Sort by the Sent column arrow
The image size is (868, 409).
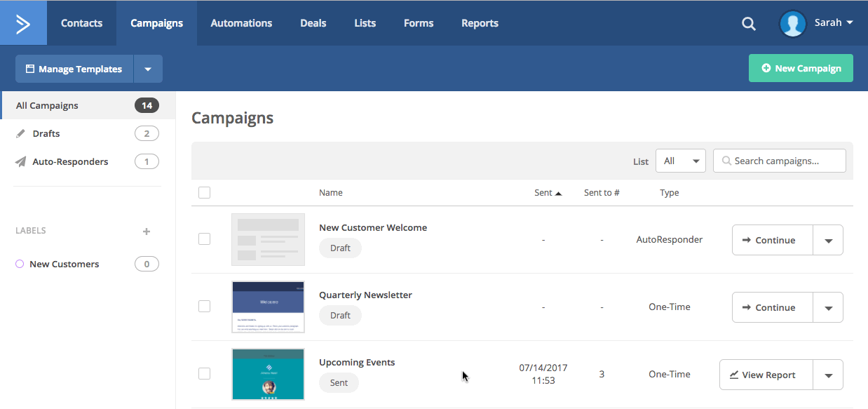(559, 193)
